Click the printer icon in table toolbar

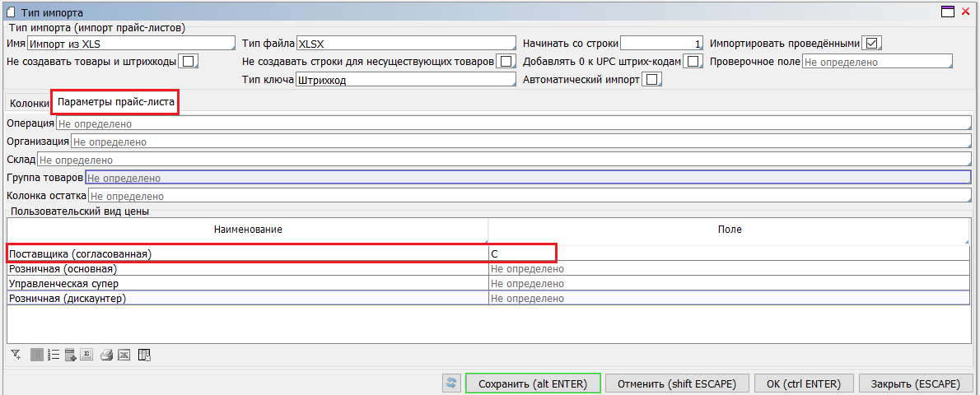106,355
